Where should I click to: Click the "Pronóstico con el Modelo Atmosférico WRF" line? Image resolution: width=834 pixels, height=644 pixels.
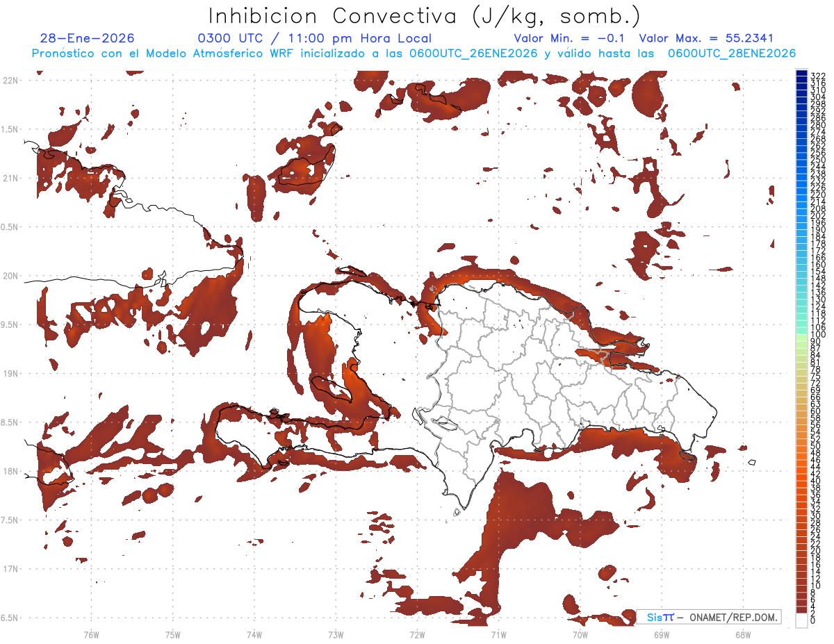pos(414,53)
